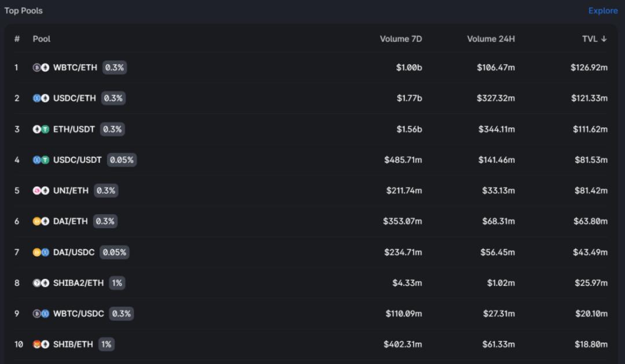Click the WBTC/ETH token pair icon

(x=41, y=68)
